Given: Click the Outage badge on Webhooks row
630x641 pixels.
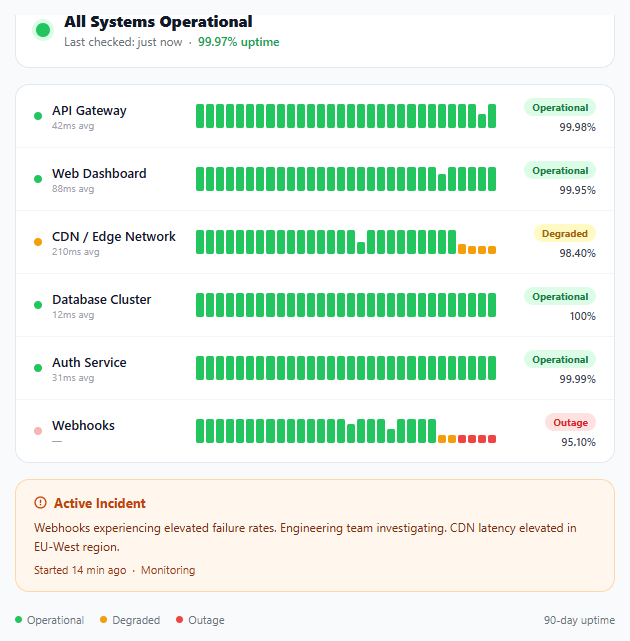Looking at the screenshot, I should coord(570,422).
